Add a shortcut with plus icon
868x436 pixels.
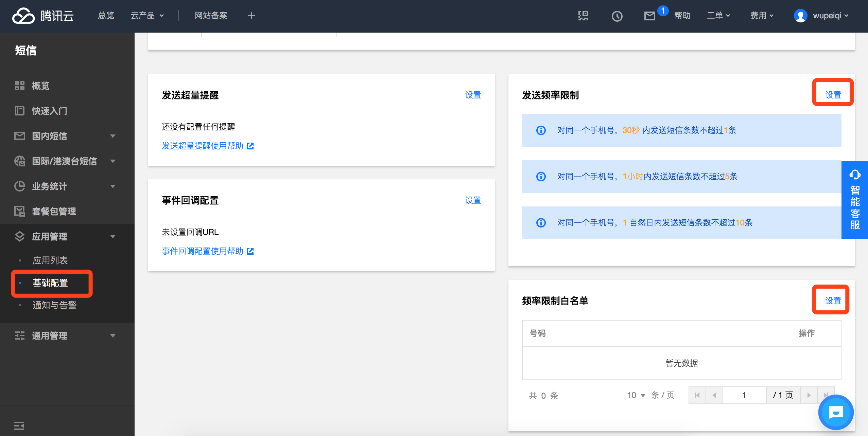coord(251,16)
